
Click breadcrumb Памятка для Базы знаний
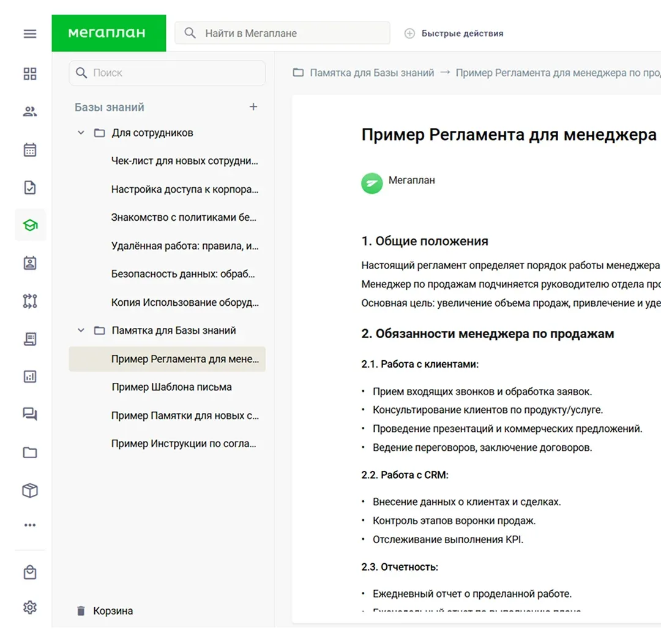click(372, 73)
